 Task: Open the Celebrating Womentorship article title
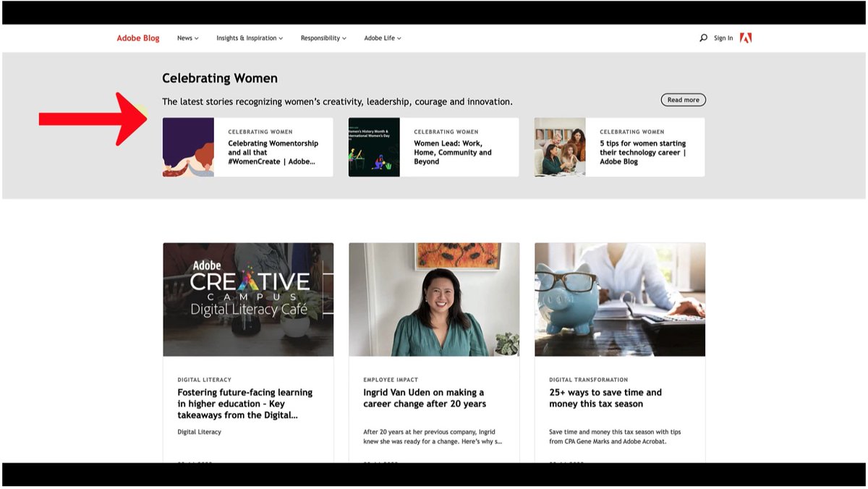click(273, 153)
